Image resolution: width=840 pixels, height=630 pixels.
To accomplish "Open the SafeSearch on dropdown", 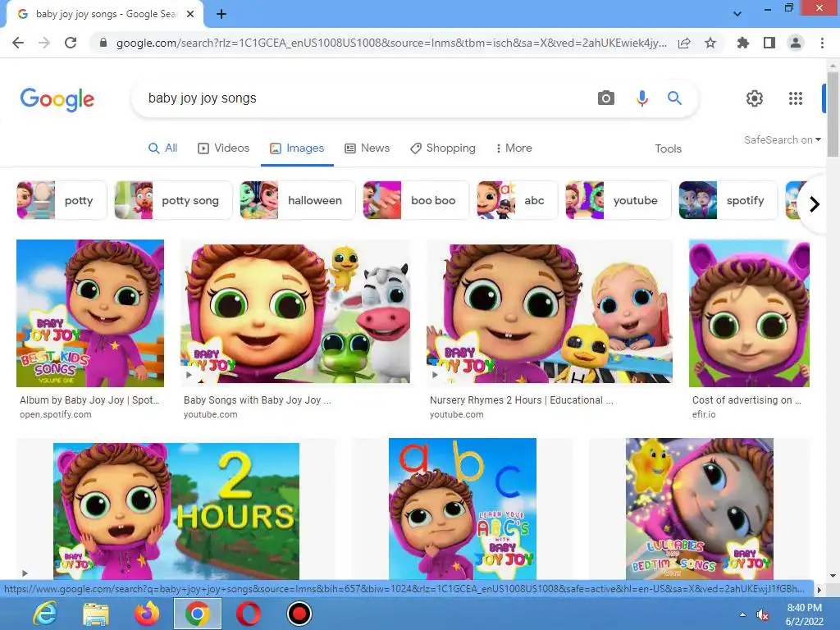I will pyautogui.click(x=782, y=139).
